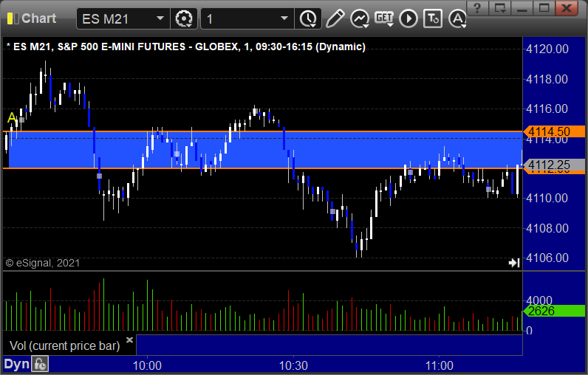Open the ES M21 symbol dropdown arrow

(160, 18)
